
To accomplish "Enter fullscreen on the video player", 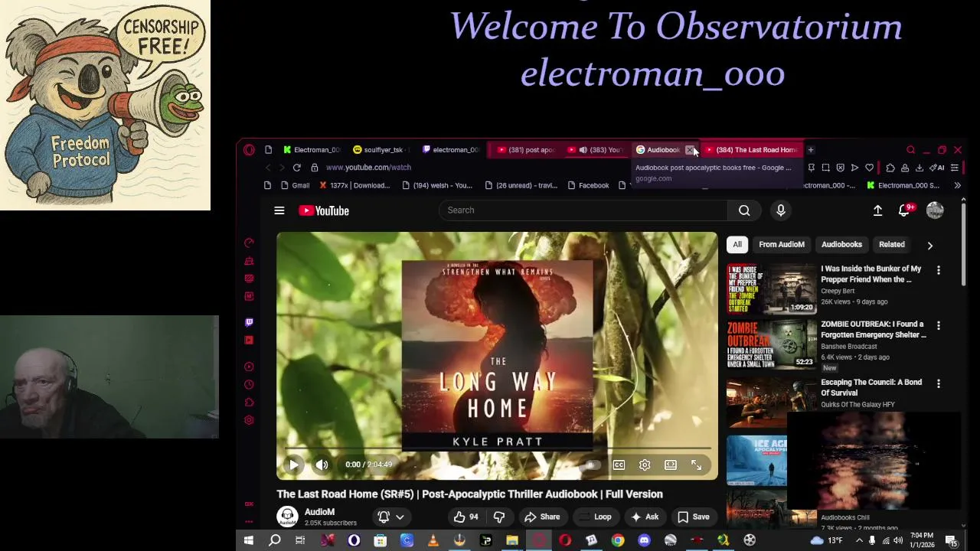I will tap(696, 465).
